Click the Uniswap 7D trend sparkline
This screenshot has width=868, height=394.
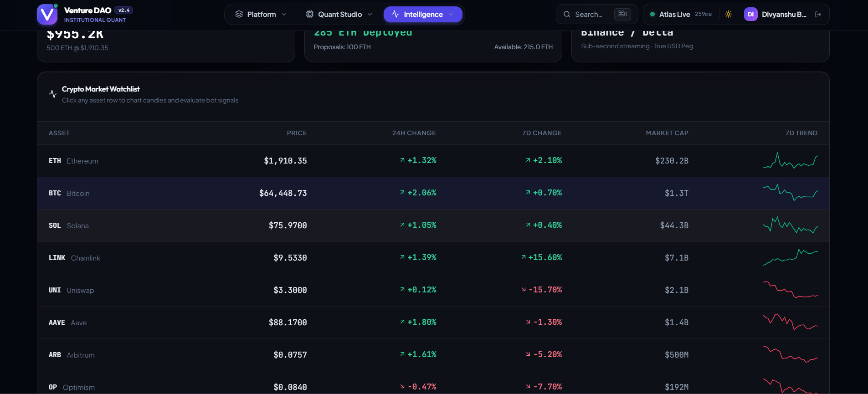point(791,290)
